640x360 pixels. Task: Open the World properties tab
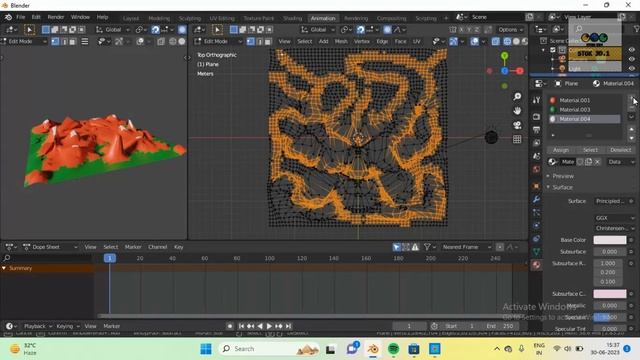[536, 169]
